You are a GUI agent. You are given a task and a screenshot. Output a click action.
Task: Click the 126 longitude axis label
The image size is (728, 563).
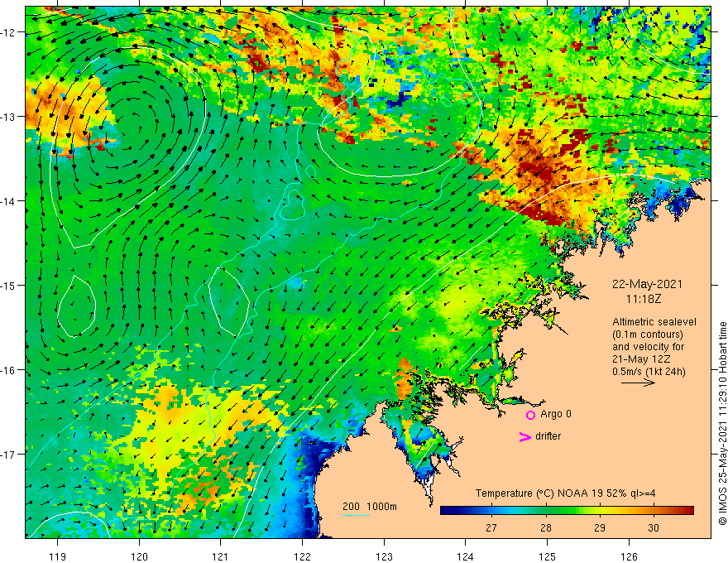pos(629,556)
